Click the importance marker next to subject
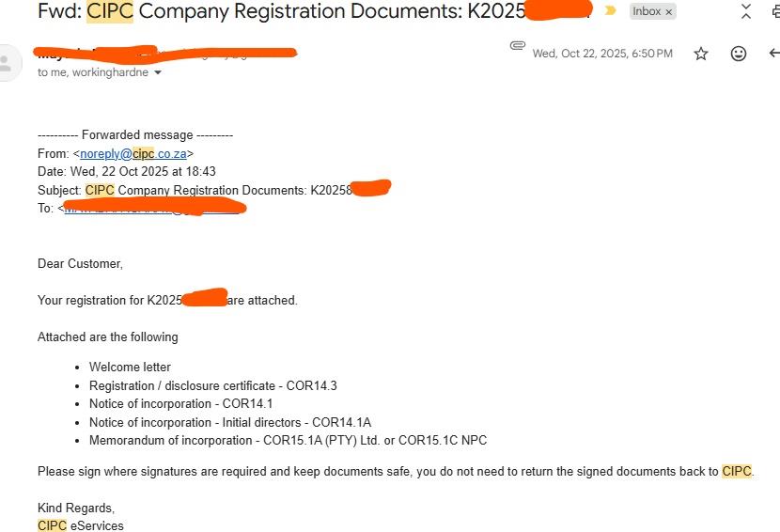The width and height of the screenshot is (780, 532). [x=611, y=11]
